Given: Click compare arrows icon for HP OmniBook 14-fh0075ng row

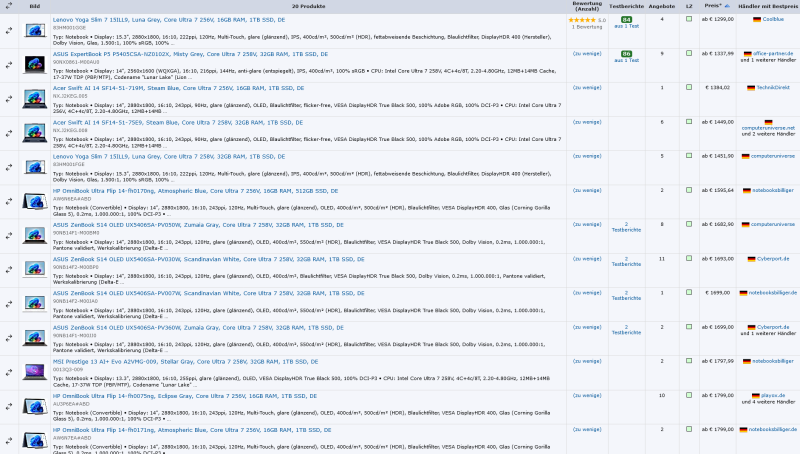Looking at the screenshot, I should pyautogui.click(x=9, y=407).
